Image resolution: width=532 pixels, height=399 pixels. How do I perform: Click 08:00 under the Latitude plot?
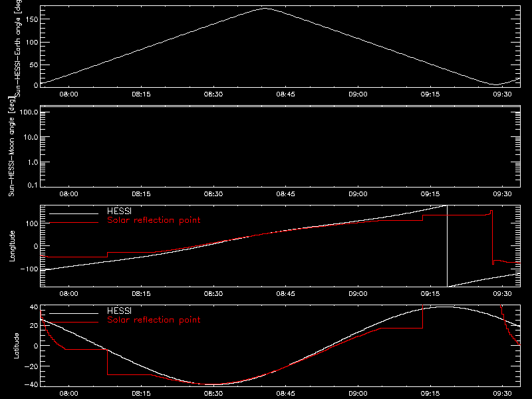(69, 394)
